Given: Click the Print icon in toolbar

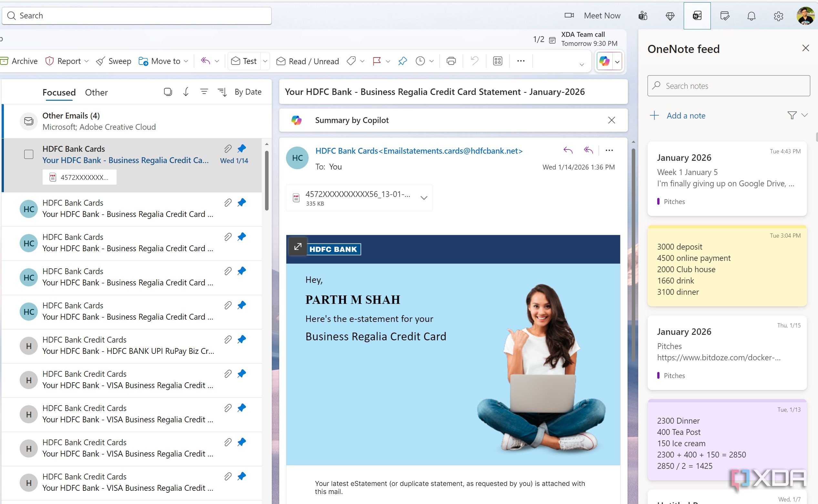Looking at the screenshot, I should (x=451, y=61).
